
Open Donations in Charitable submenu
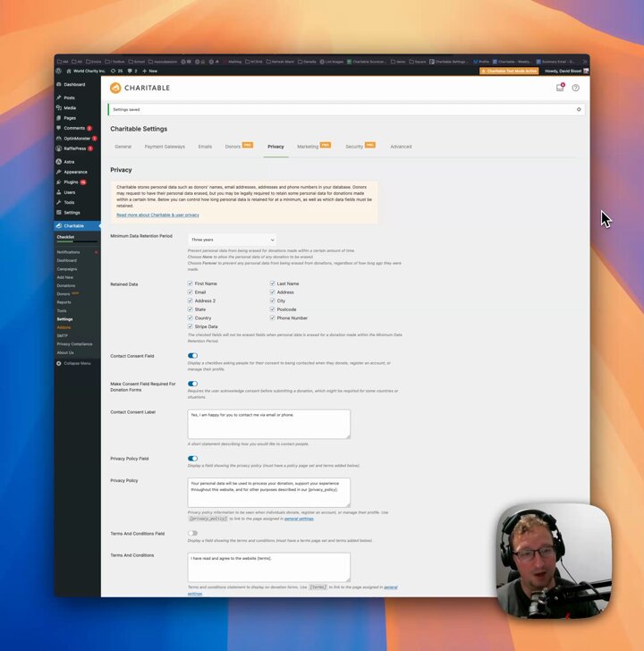(66, 285)
